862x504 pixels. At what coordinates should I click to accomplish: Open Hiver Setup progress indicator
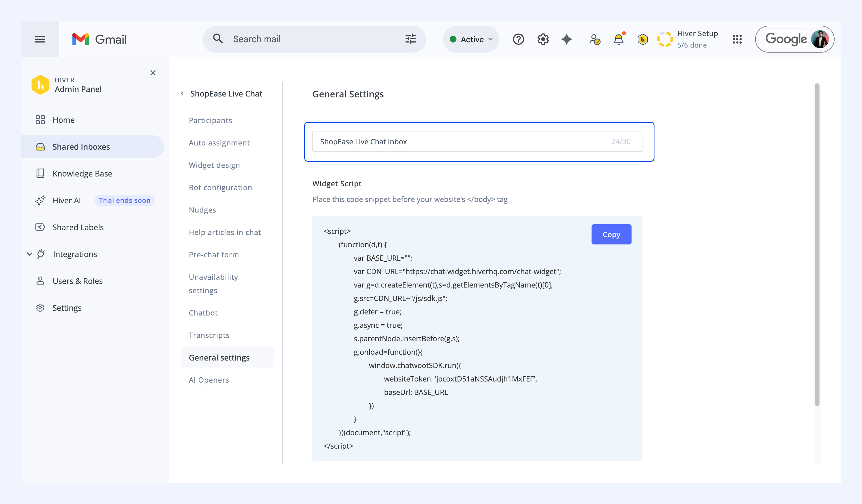tap(687, 39)
